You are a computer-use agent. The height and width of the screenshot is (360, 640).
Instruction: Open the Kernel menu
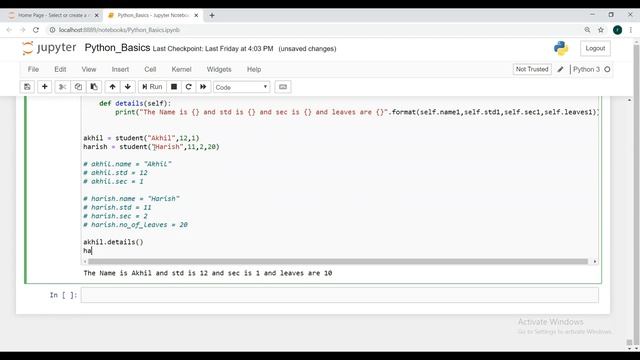click(x=181, y=69)
